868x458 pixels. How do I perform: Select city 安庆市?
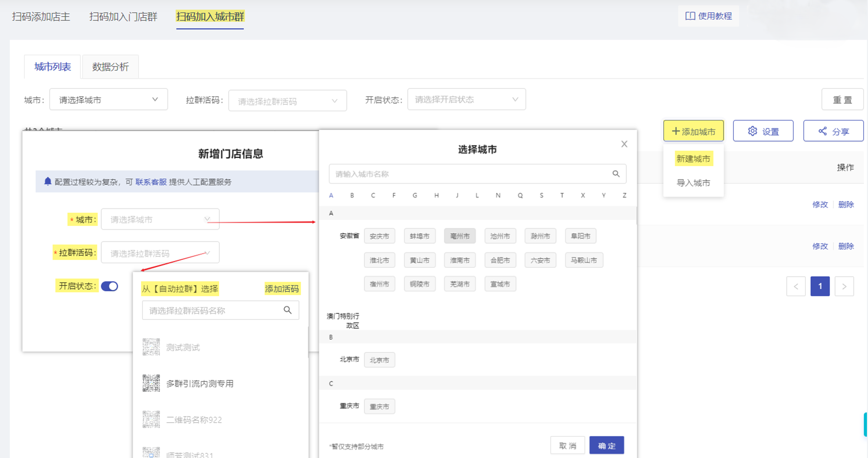pyautogui.click(x=379, y=236)
